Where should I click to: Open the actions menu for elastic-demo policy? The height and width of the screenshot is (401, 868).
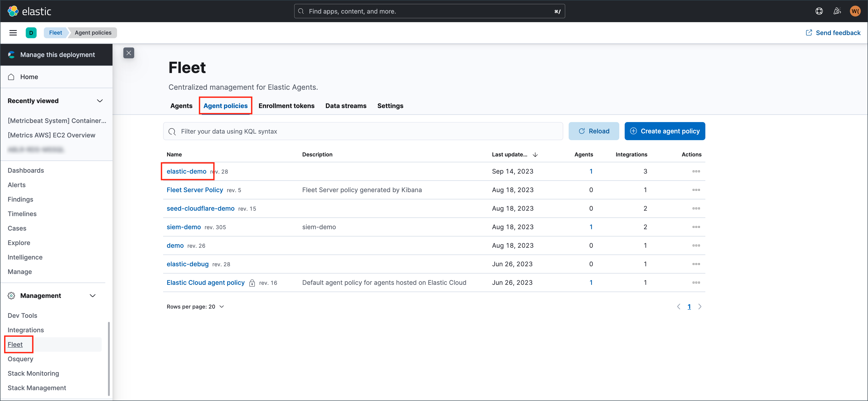click(x=696, y=171)
